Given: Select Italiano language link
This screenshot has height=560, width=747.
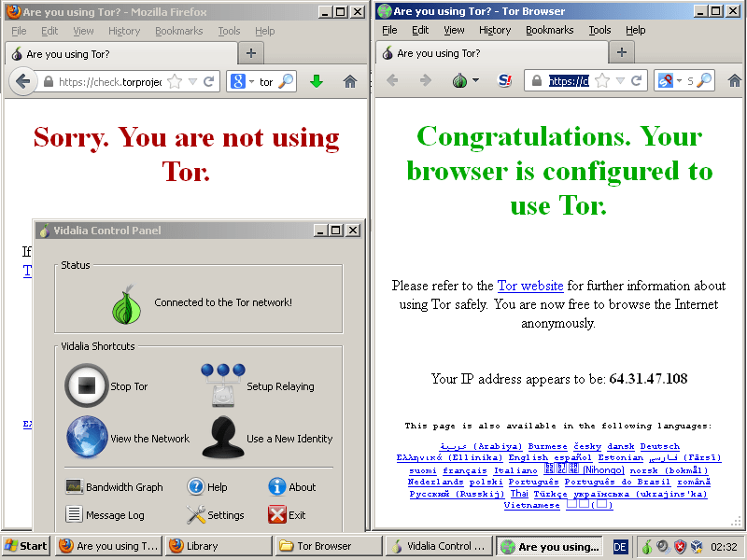Looking at the screenshot, I should coord(515,470).
